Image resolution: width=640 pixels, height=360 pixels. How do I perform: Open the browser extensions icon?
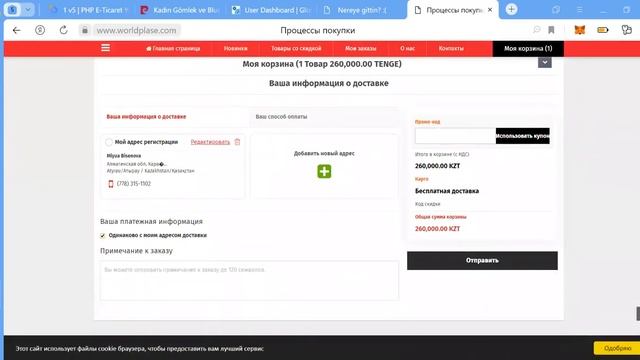(627, 30)
